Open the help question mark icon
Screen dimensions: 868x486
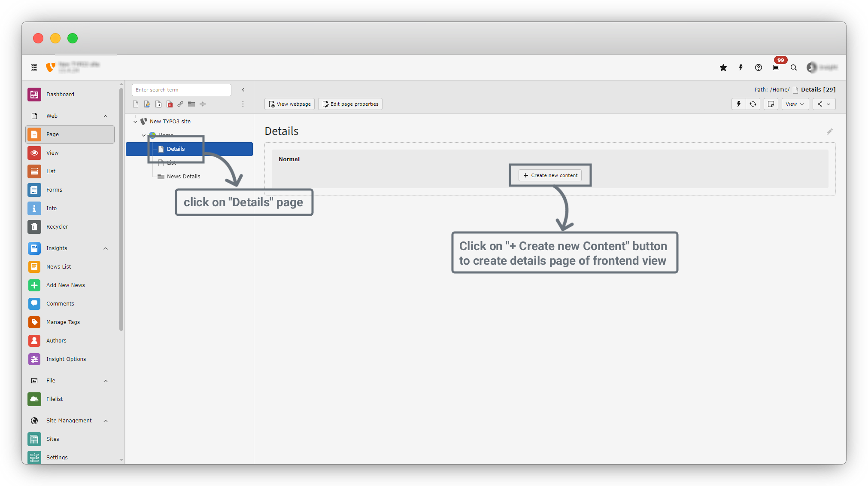coord(759,67)
